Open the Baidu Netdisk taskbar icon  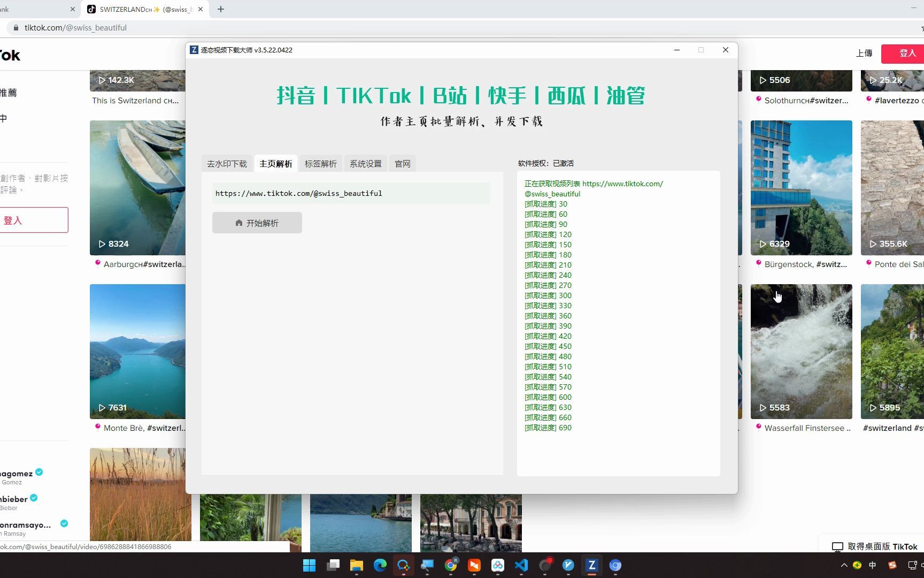(498, 565)
